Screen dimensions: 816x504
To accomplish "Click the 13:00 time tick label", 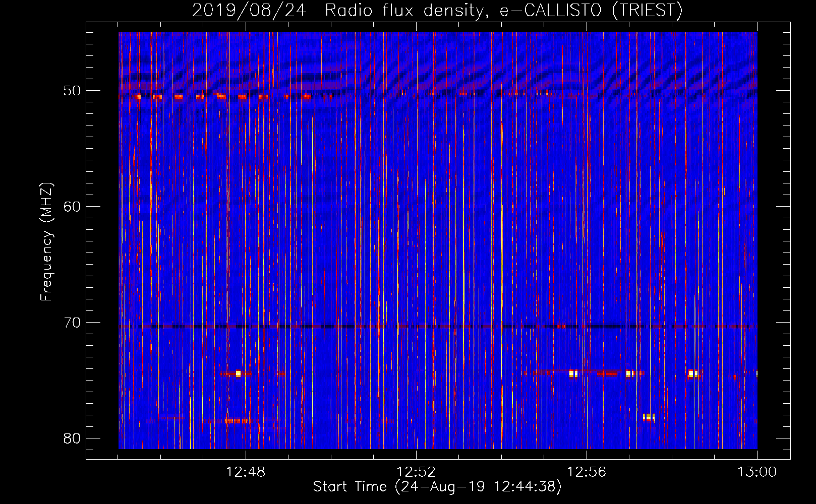I will [x=757, y=472].
